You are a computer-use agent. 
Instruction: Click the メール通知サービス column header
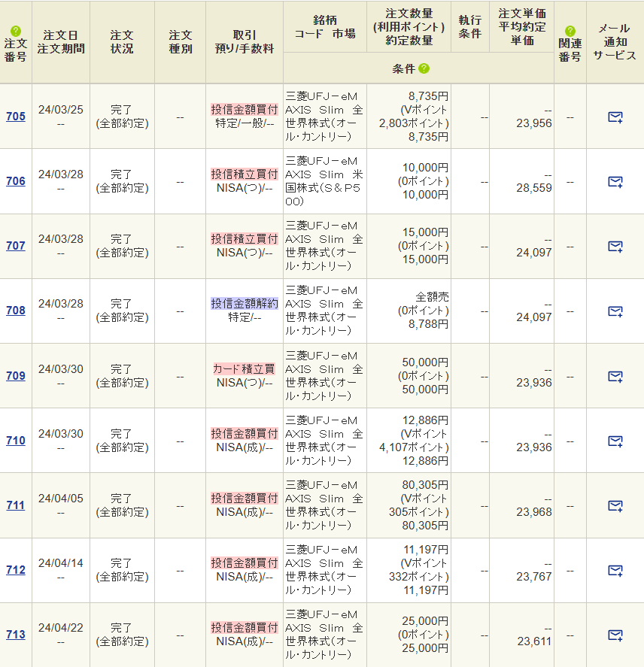coord(614,41)
